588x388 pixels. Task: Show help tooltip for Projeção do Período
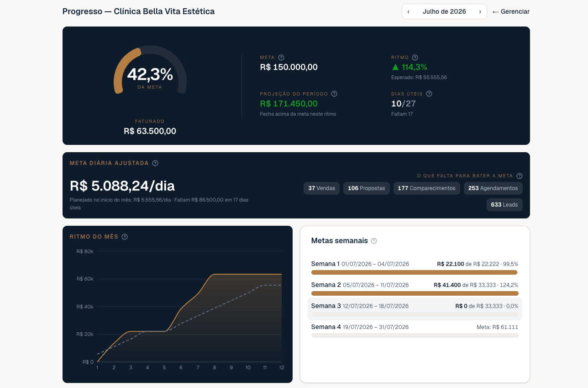(x=334, y=94)
